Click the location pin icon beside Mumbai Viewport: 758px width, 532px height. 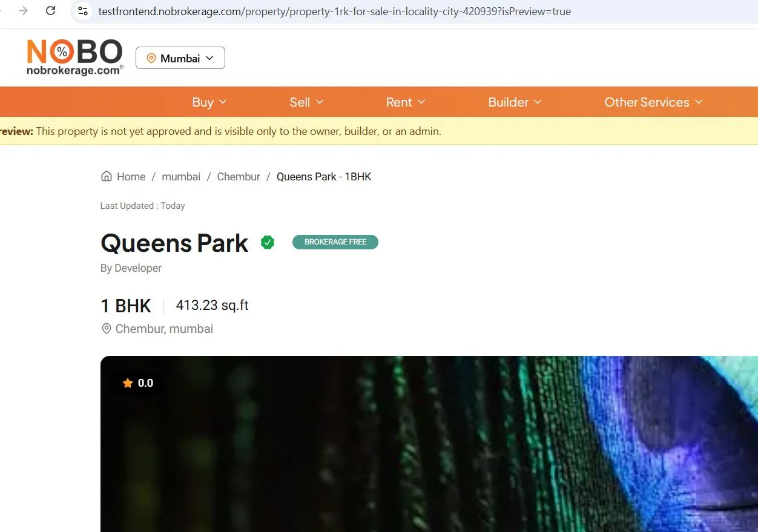tap(151, 59)
